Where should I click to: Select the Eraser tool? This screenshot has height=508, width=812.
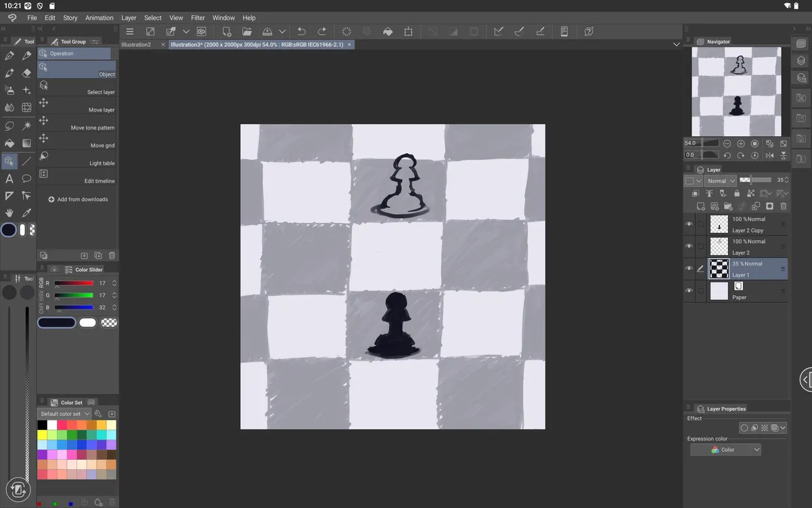pos(26,72)
